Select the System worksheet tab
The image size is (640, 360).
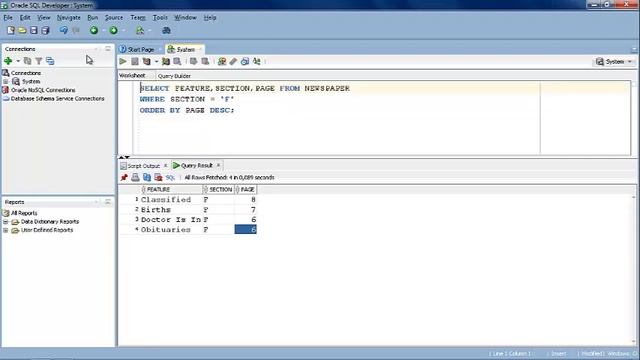coord(185,49)
